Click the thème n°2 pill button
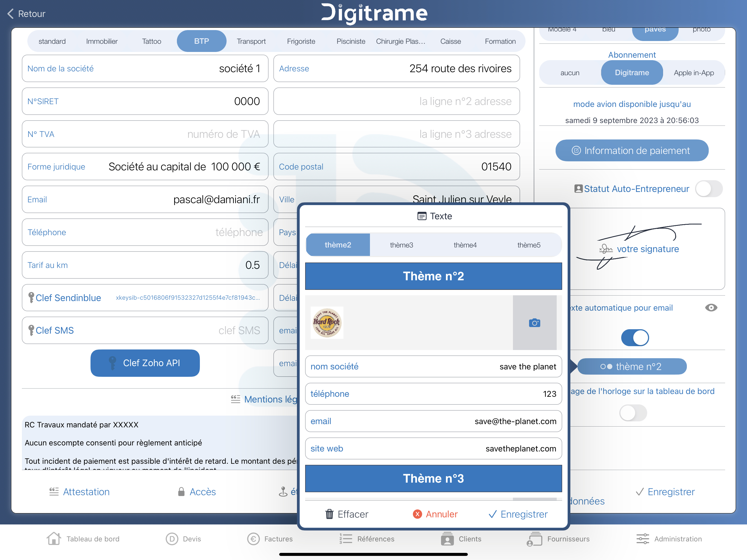Image resolution: width=747 pixels, height=560 pixels. [632, 366]
